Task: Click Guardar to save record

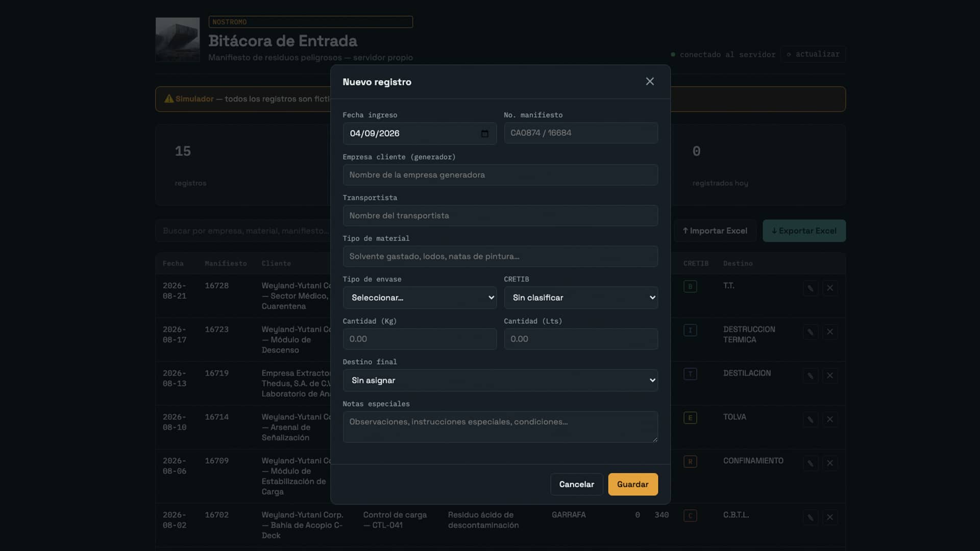Action: (x=633, y=485)
